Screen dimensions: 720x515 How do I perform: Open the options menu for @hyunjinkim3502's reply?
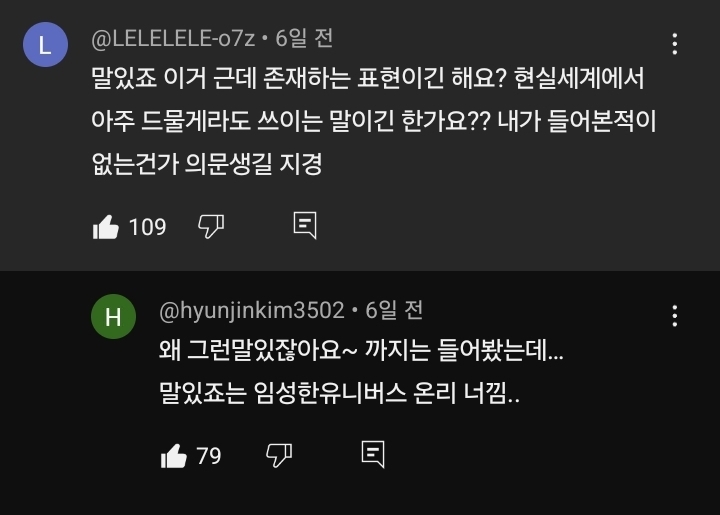(x=676, y=316)
